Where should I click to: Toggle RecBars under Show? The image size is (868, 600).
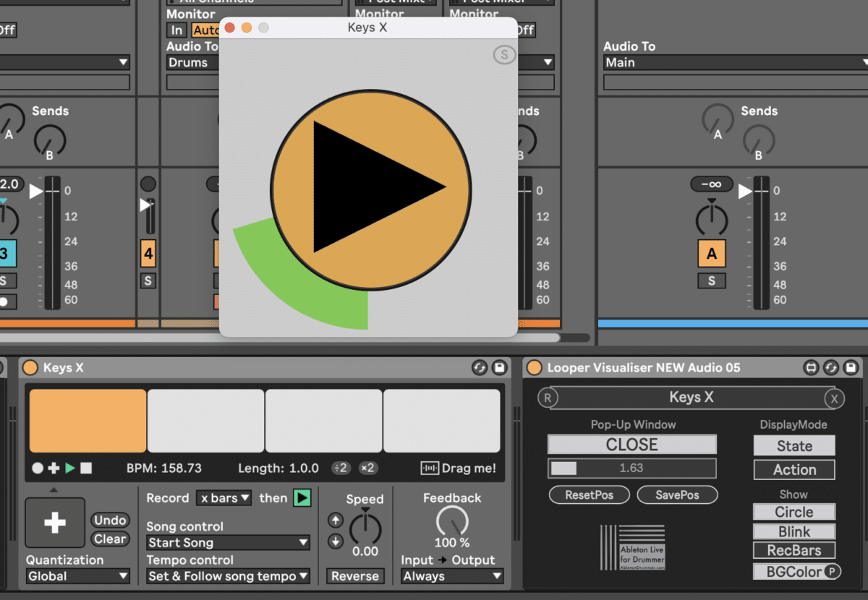794,550
